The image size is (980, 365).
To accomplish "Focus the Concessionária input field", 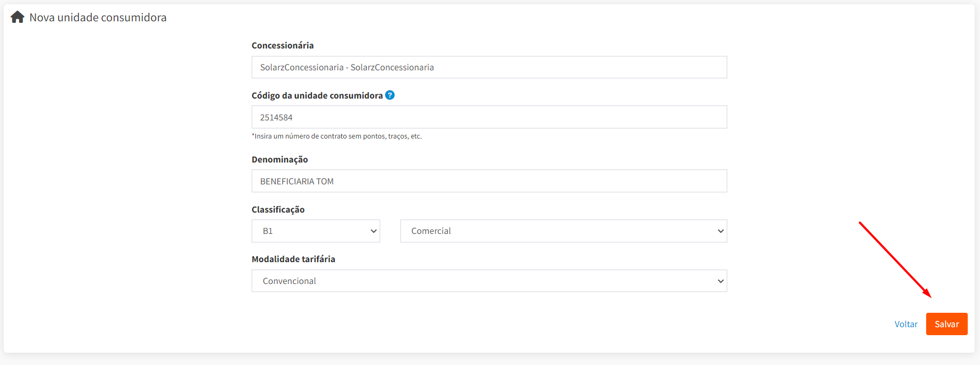I will (x=489, y=67).
